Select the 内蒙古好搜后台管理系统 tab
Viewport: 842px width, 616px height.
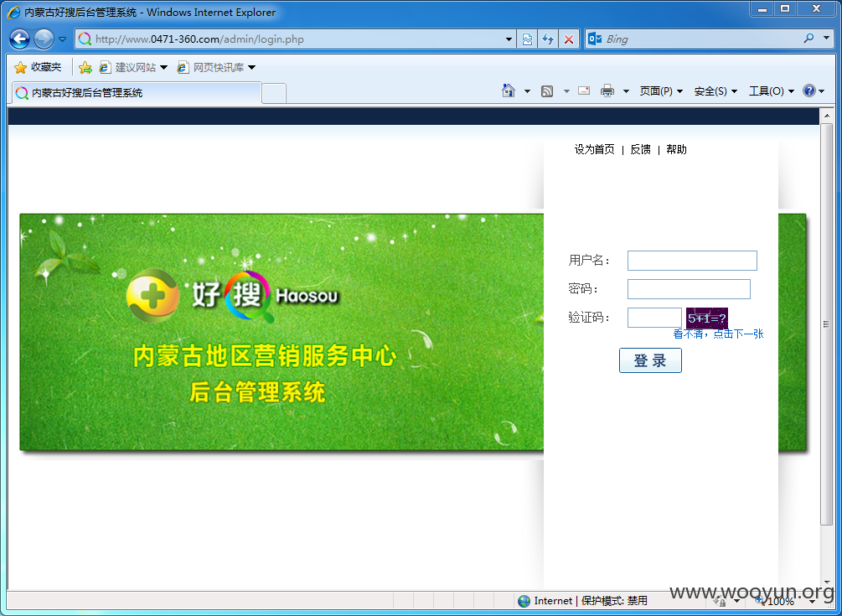[137, 92]
